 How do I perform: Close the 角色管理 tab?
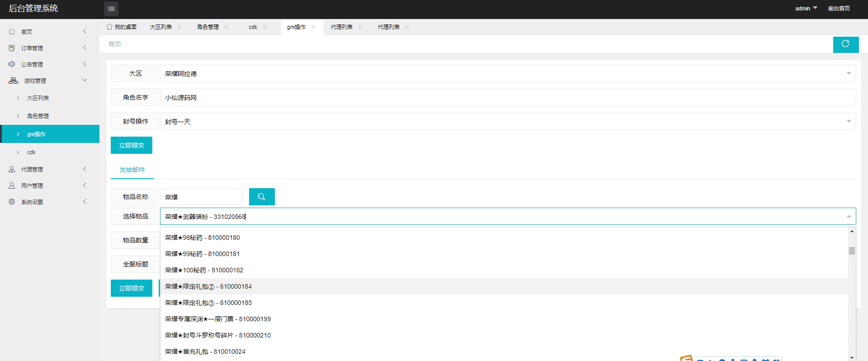pyautogui.click(x=226, y=27)
